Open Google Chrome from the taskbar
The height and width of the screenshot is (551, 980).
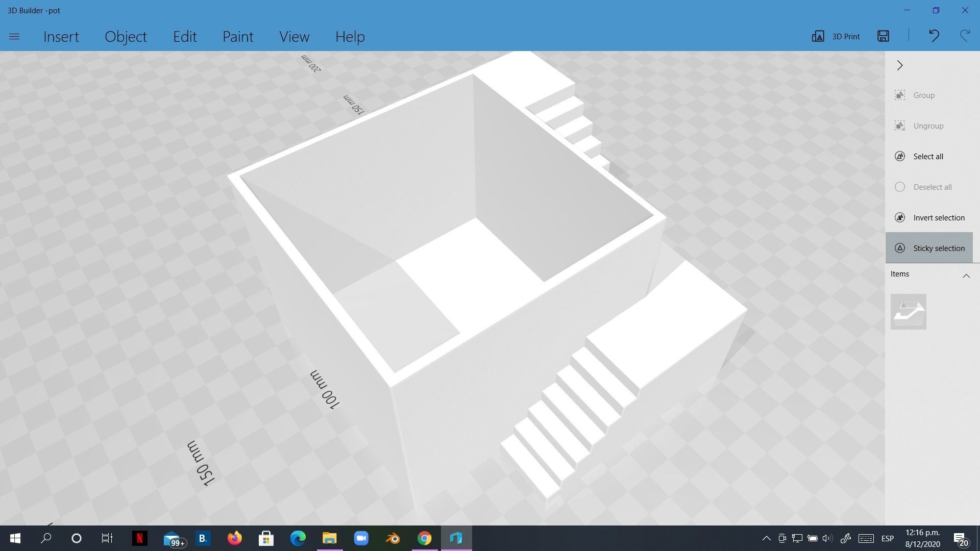424,538
